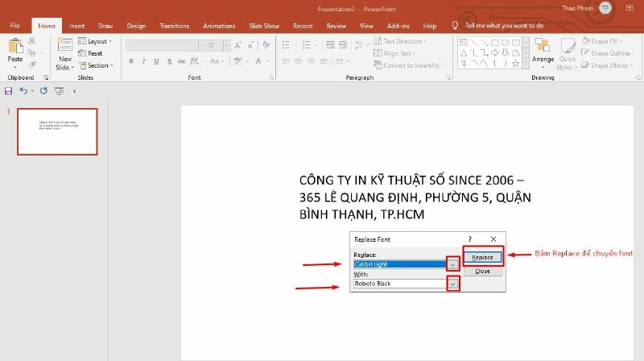Switch to the Review tab
This screenshot has width=644, height=361.
336,26
